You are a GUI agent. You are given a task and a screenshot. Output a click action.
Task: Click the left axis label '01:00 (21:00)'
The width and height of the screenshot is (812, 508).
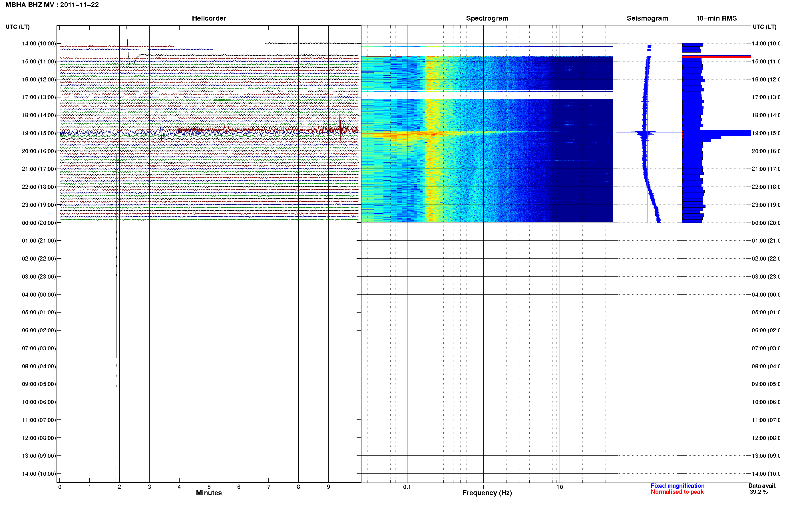tap(39, 241)
